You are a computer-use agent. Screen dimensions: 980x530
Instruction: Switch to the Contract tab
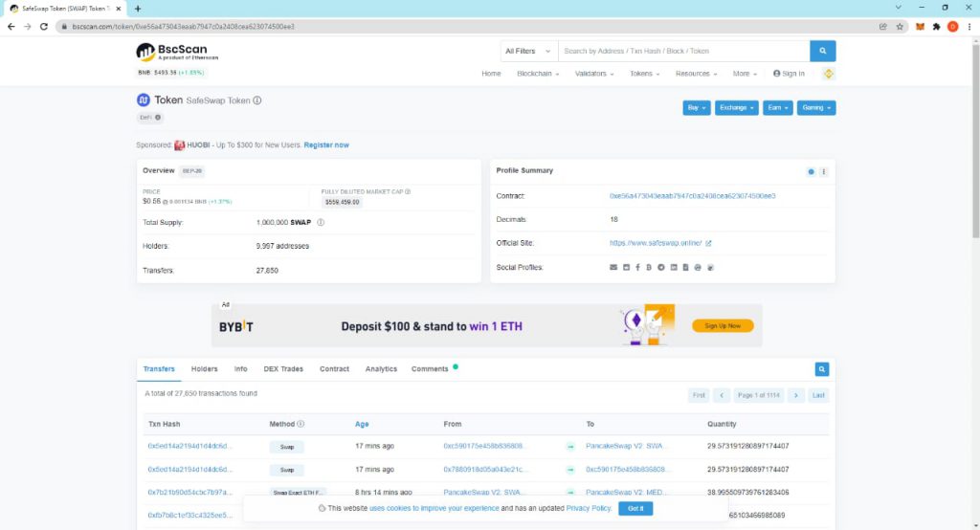point(334,369)
